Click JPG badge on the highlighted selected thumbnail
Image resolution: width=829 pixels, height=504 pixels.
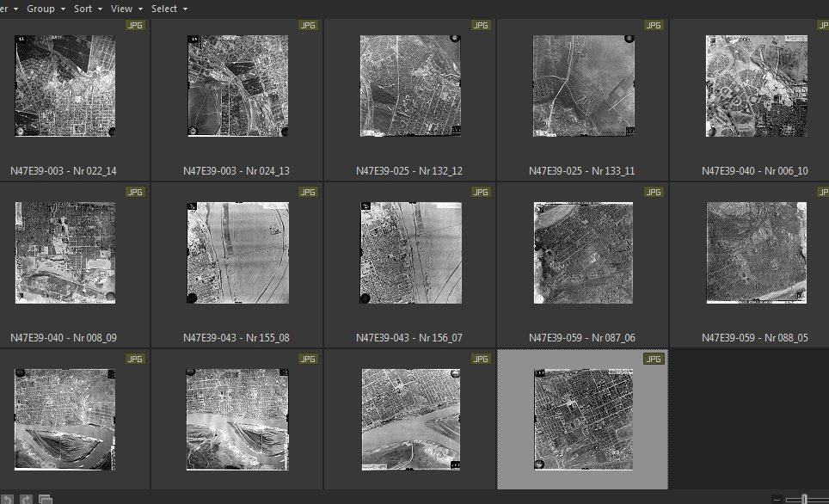(654, 359)
